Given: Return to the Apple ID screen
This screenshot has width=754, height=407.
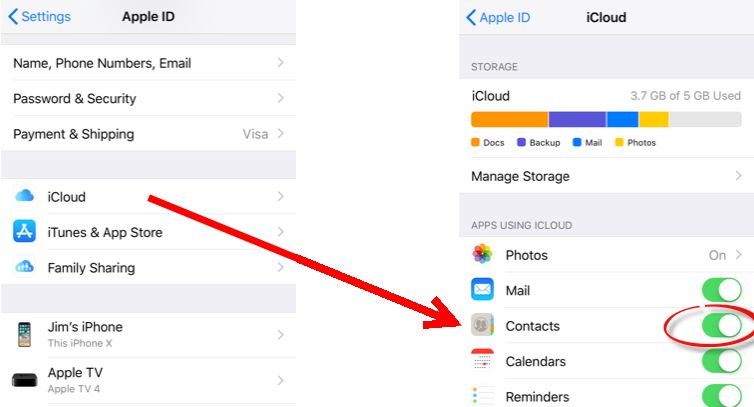Looking at the screenshot, I should coord(498,17).
